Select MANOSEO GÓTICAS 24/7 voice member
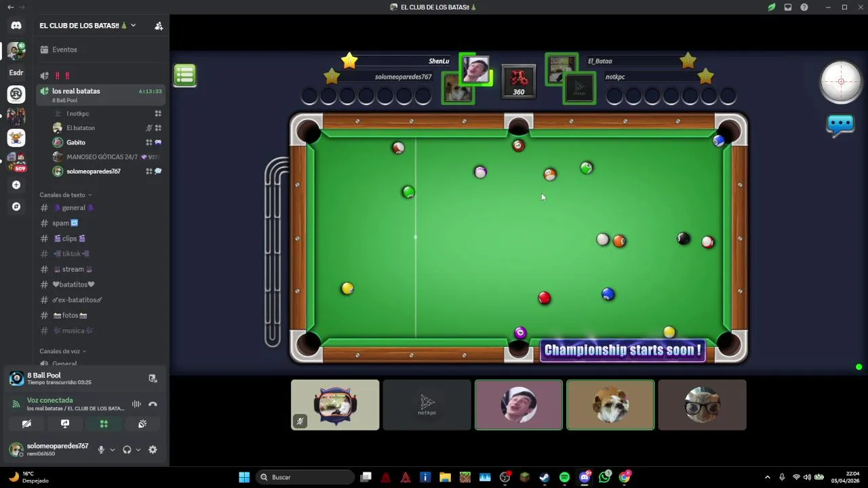 coord(107,157)
